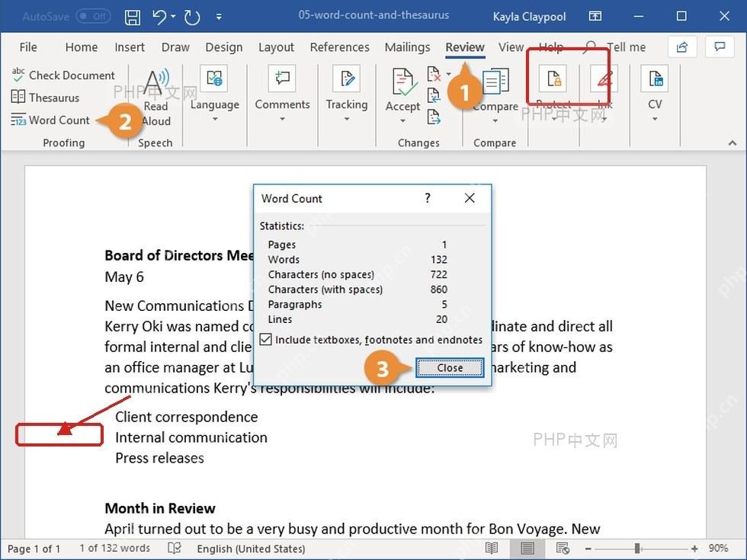The image size is (747, 560).
Task: Click the Tell me search box
Action: (616, 47)
